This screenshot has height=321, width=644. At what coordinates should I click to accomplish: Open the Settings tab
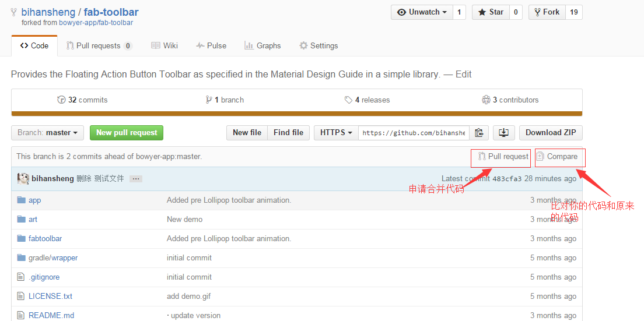[x=318, y=46]
